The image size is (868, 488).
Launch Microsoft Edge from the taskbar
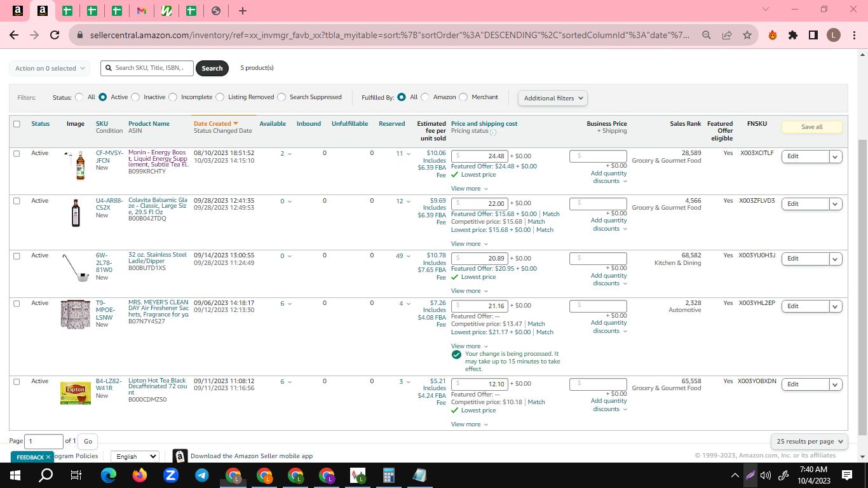point(109,475)
